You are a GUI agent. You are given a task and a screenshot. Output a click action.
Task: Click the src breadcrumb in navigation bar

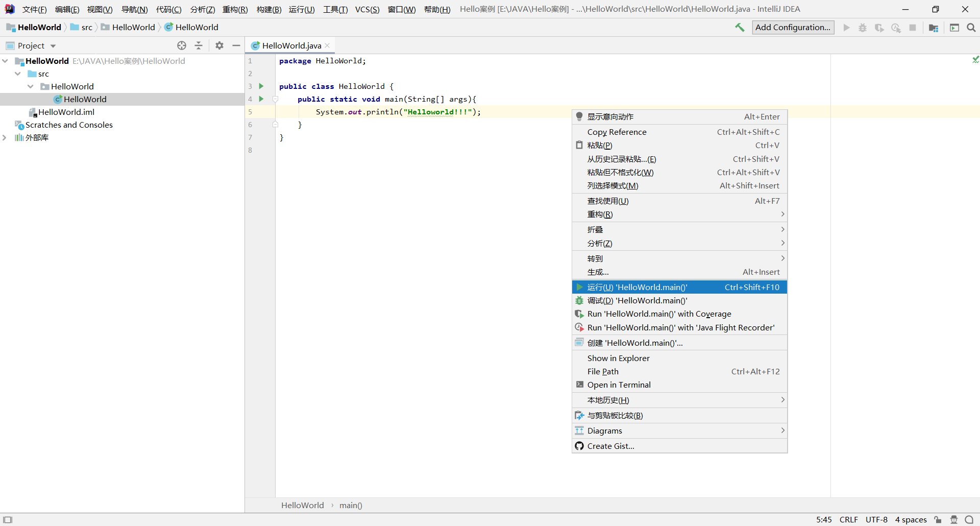tap(82, 28)
